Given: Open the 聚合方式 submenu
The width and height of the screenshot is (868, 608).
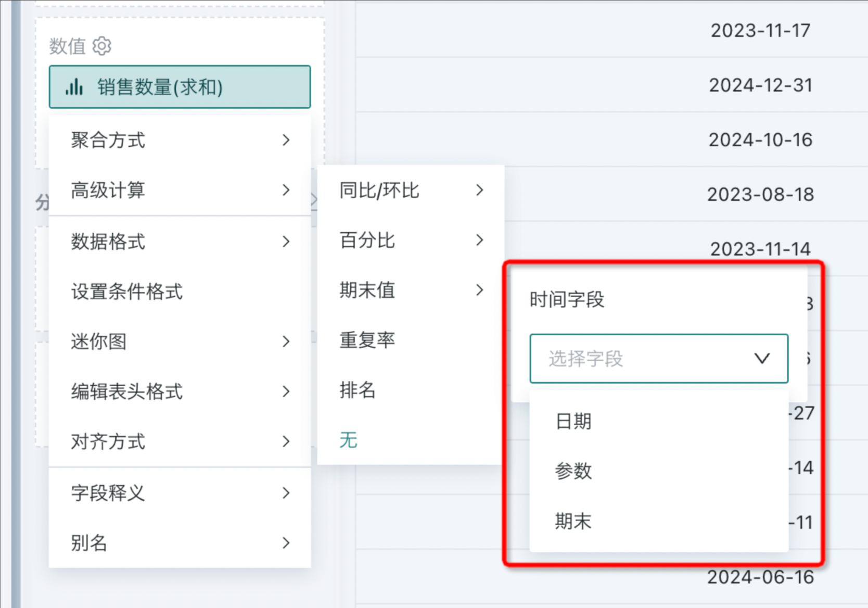Looking at the screenshot, I should tap(180, 140).
